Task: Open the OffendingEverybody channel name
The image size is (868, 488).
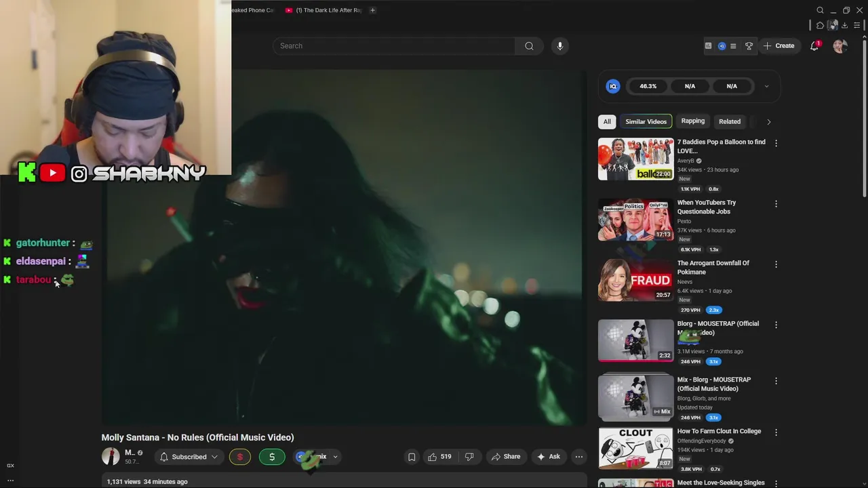Action: point(701,441)
